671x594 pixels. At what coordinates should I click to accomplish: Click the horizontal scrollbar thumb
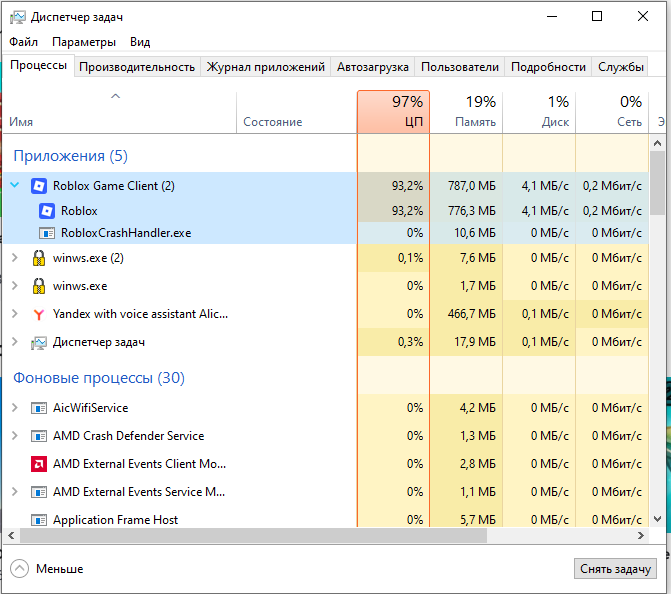(253, 535)
